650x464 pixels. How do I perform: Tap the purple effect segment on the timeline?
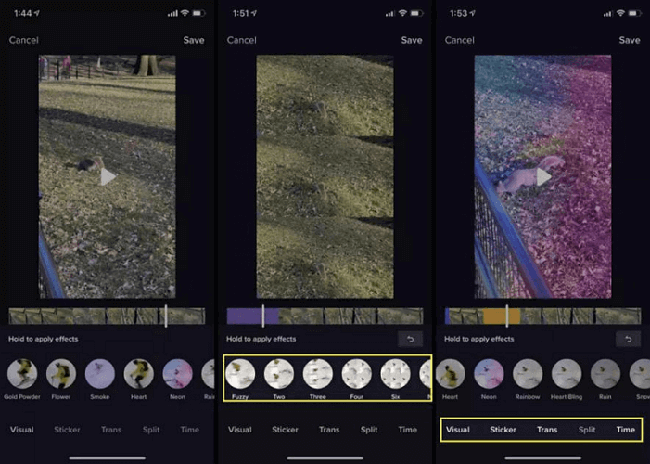pyautogui.click(x=252, y=316)
